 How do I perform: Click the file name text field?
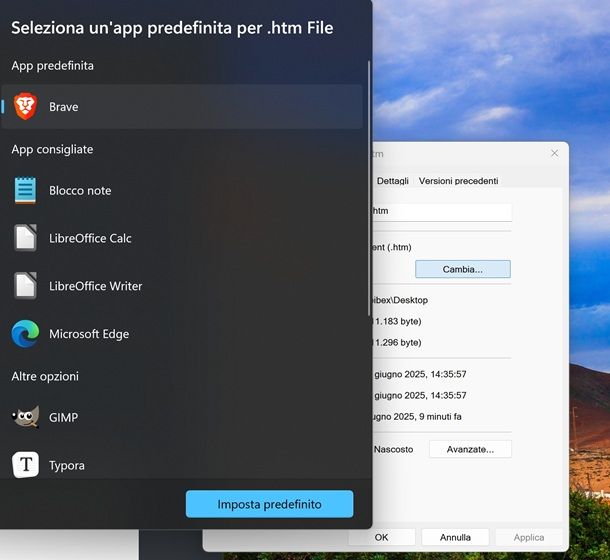pyautogui.click(x=440, y=212)
